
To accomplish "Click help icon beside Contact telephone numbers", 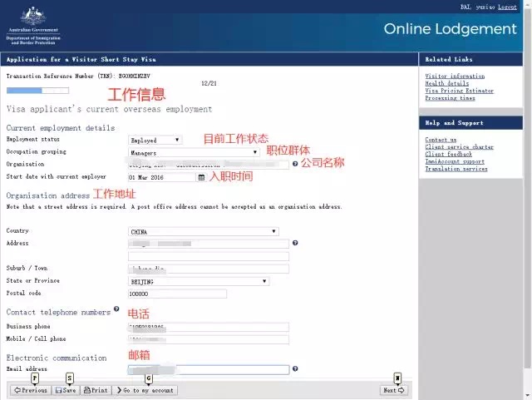I will (116, 309).
